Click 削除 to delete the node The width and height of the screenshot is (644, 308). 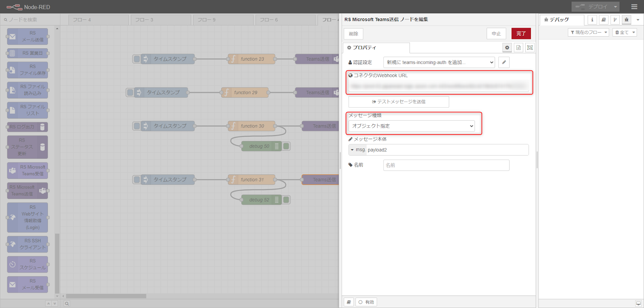coord(353,34)
